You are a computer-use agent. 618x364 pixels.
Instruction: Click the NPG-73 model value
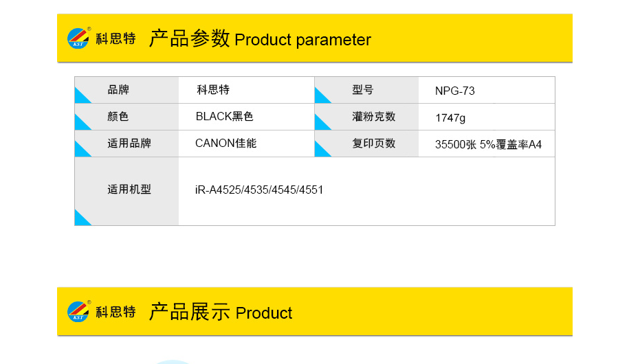(x=455, y=91)
